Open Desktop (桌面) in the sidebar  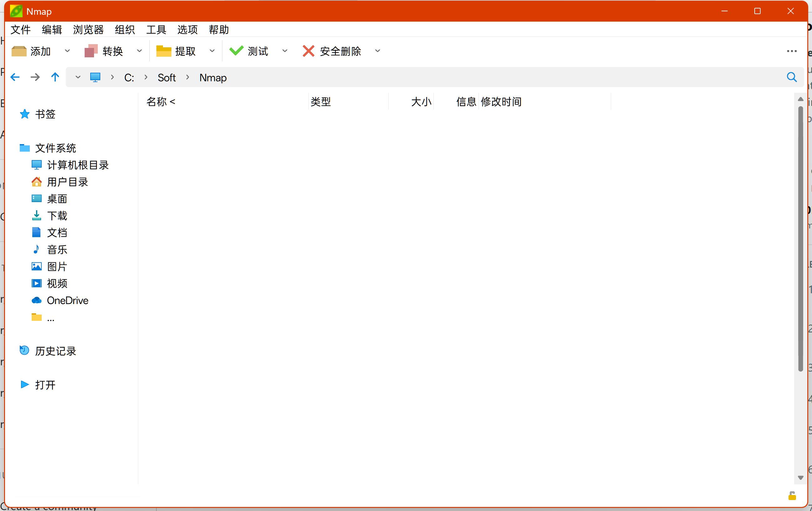(x=49, y=199)
